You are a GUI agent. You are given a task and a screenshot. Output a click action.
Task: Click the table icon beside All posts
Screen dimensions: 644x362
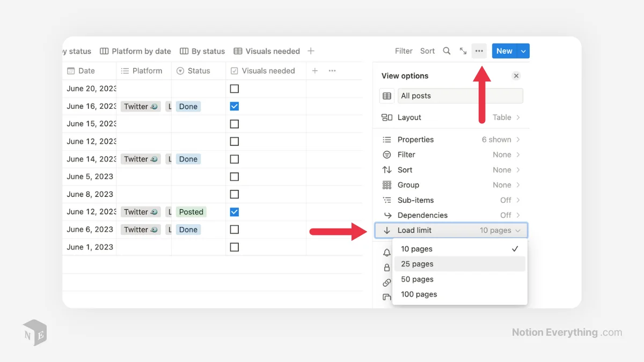[386, 95]
